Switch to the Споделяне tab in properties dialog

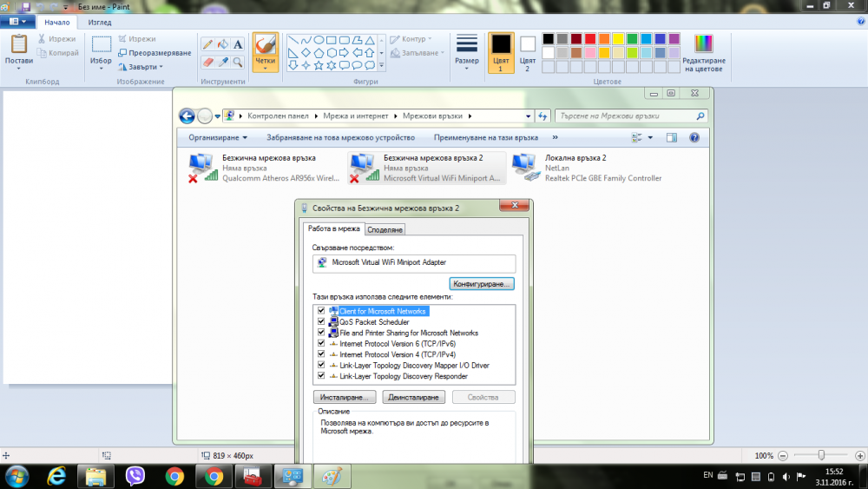(x=385, y=229)
